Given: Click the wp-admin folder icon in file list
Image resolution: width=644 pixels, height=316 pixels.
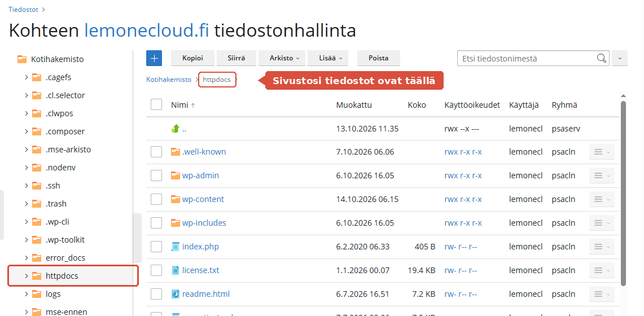Looking at the screenshot, I should click(x=176, y=175).
